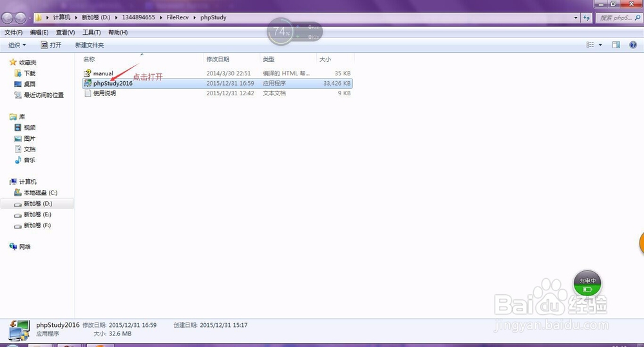Click the 计算机 breadcrumb in the address bar

62,17
